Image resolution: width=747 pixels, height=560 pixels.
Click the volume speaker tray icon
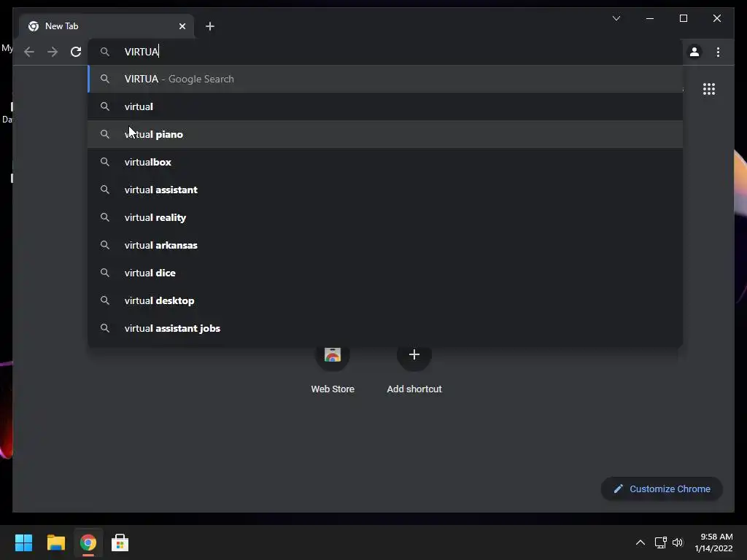click(678, 542)
